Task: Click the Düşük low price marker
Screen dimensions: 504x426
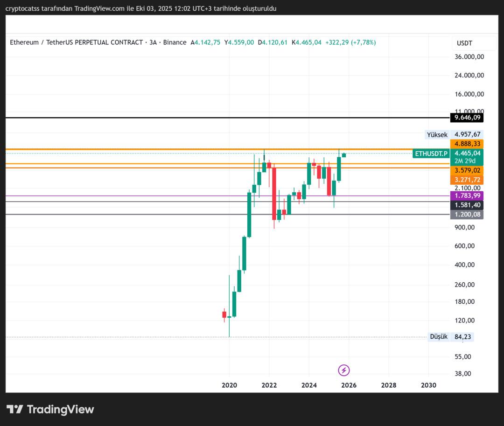Action: [438, 336]
